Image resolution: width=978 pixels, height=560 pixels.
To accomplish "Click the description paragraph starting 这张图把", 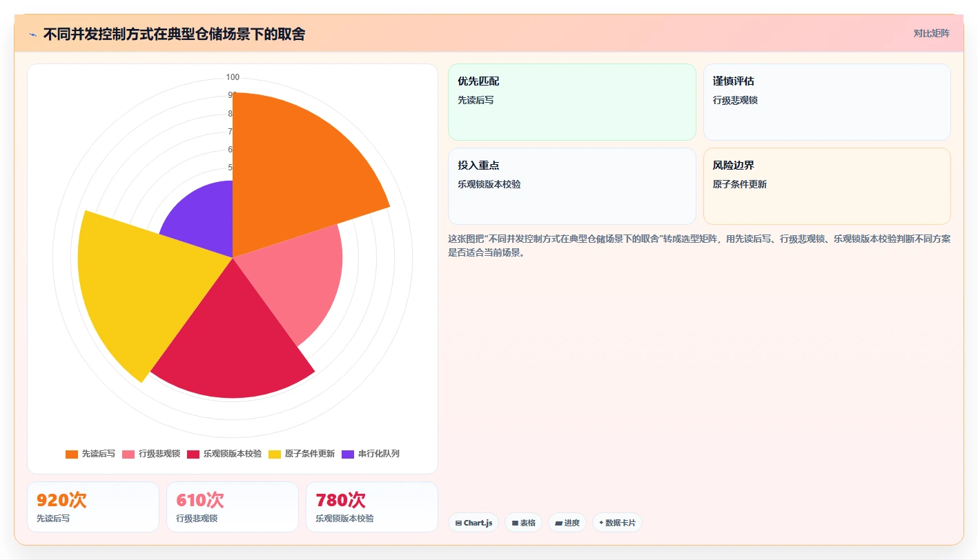I will click(699, 246).
